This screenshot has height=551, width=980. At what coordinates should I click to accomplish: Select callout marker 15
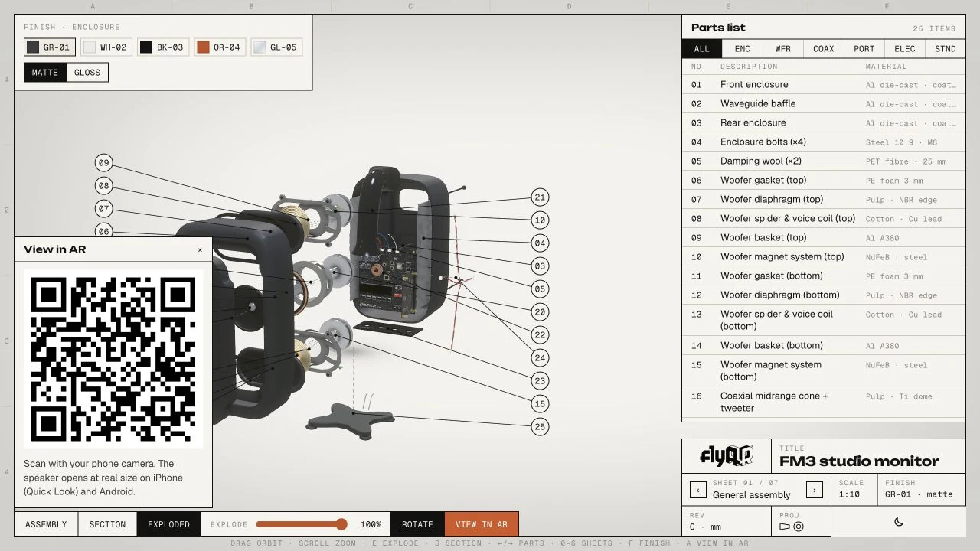(540, 404)
